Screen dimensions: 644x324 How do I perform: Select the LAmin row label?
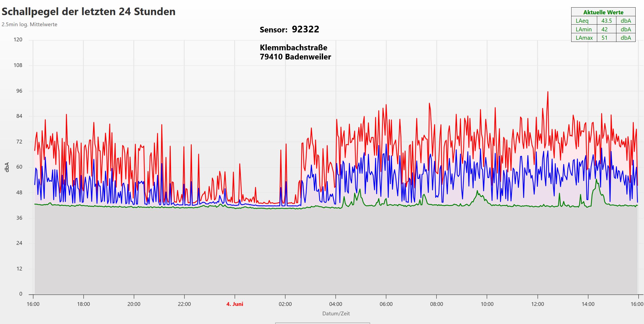584,29
